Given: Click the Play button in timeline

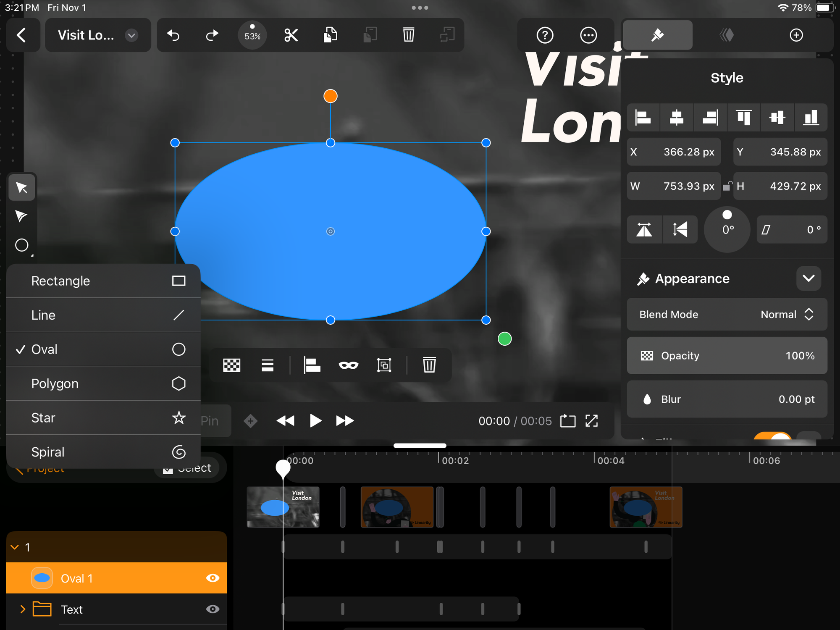Looking at the screenshot, I should coord(315,421).
